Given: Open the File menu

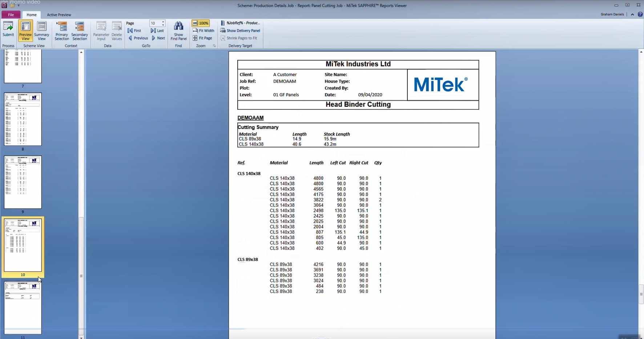Looking at the screenshot, I should point(11,15).
